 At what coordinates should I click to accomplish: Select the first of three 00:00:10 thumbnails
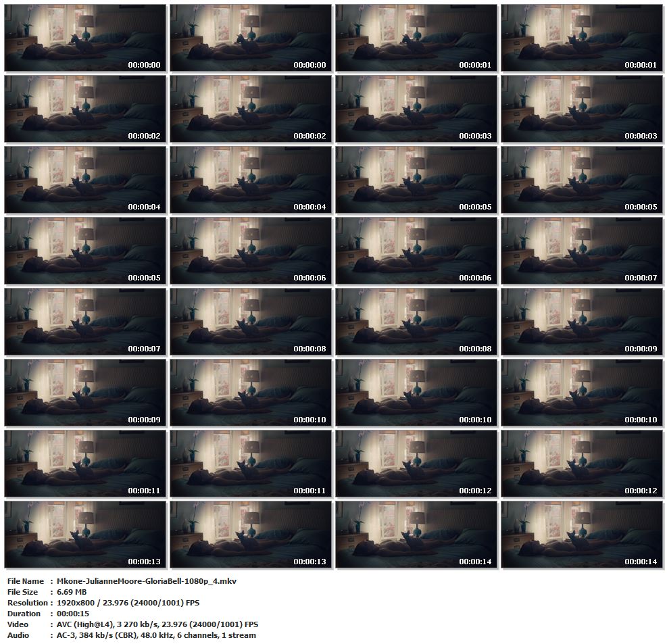pos(251,393)
